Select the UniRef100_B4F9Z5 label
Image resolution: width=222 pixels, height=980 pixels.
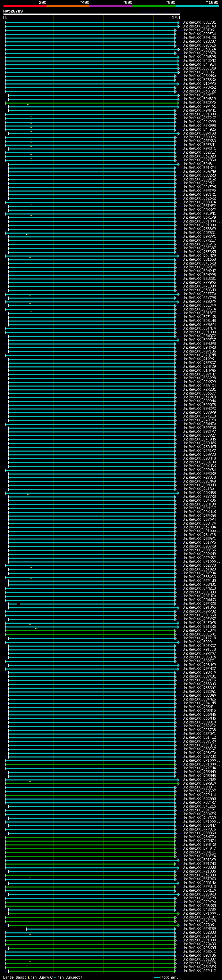[x=199, y=129]
